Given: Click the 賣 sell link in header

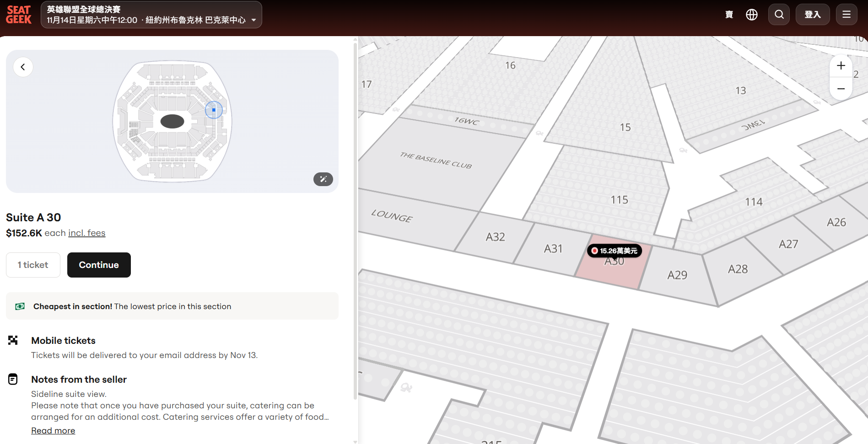Looking at the screenshot, I should point(729,15).
